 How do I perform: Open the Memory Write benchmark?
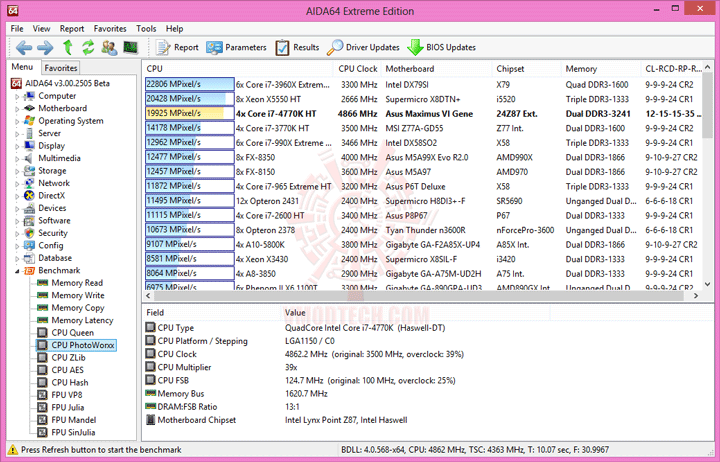tap(78, 295)
